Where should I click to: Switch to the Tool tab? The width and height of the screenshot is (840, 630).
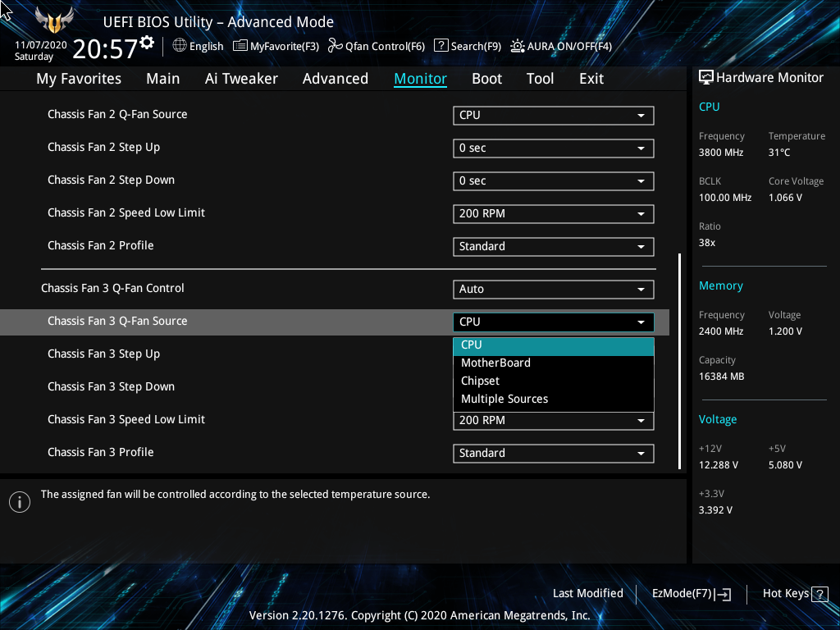point(540,79)
